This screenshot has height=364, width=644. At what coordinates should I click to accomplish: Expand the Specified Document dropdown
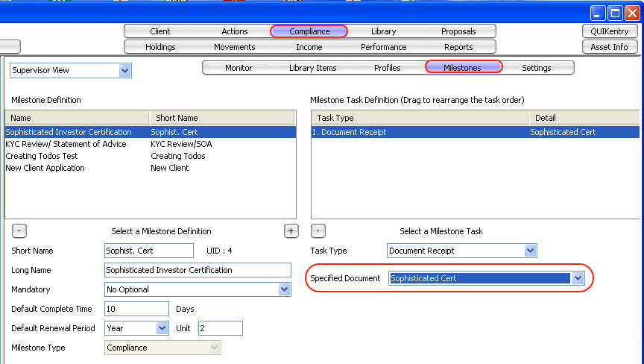click(578, 278)
